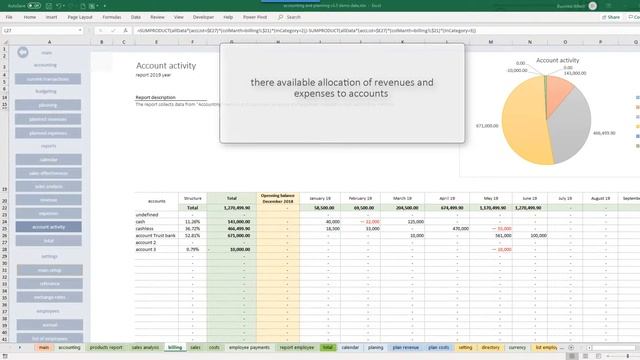Switch to the products report sheet tab
This screenshot has width=640, height=360.
[x=106, y=347]
